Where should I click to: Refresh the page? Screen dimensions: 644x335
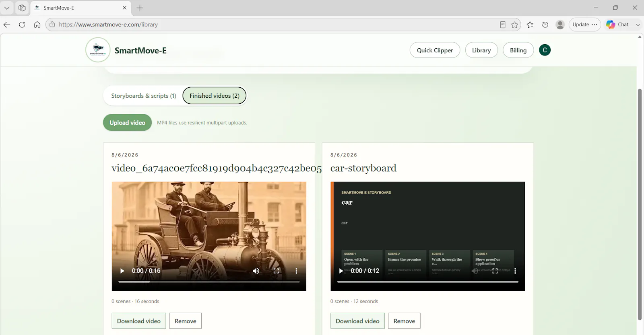(22, 25)
